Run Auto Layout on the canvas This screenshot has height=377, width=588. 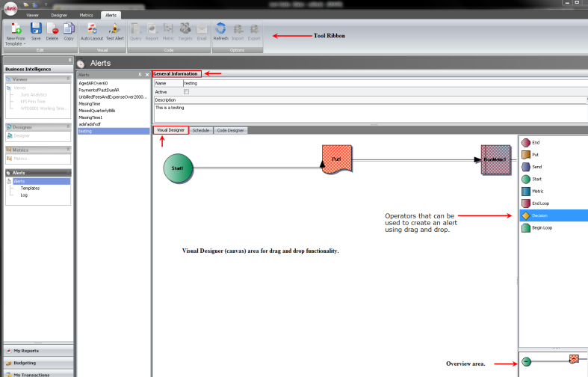[92, 30]
